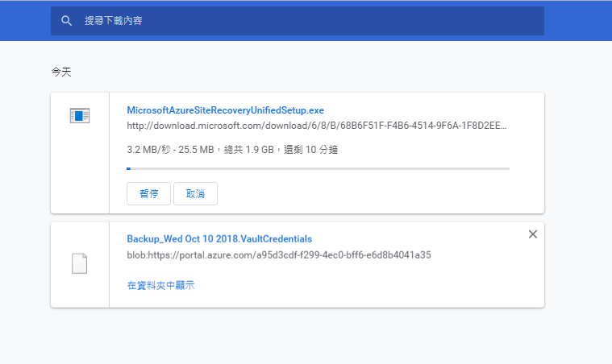Open MicrosoftAzureSiteRecoveryUnifiedSetup.exe file link

point(225,110)
